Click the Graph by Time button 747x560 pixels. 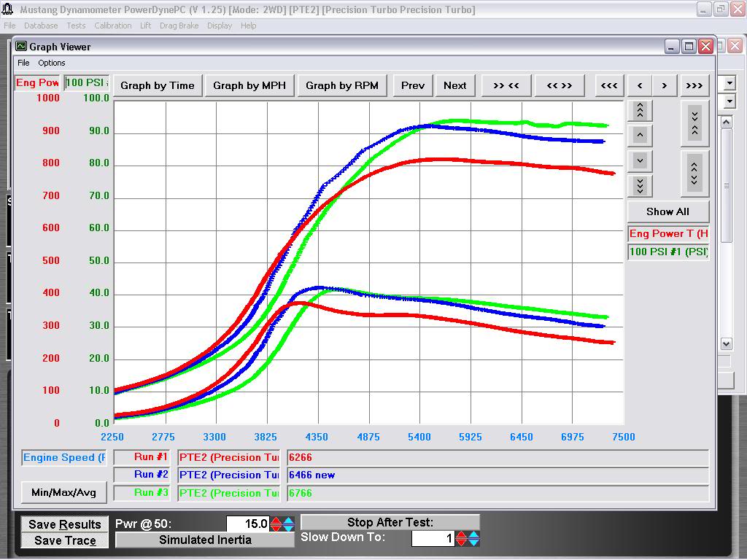[158, 86]
